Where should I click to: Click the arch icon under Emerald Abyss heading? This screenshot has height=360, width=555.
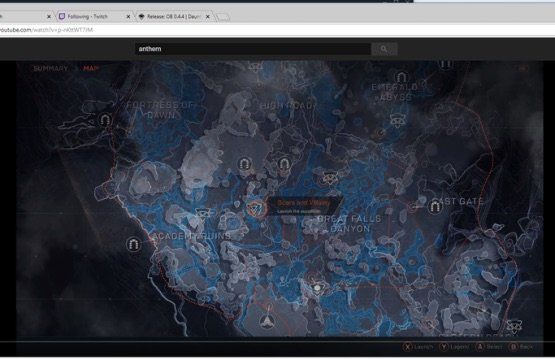pos(401,77)
